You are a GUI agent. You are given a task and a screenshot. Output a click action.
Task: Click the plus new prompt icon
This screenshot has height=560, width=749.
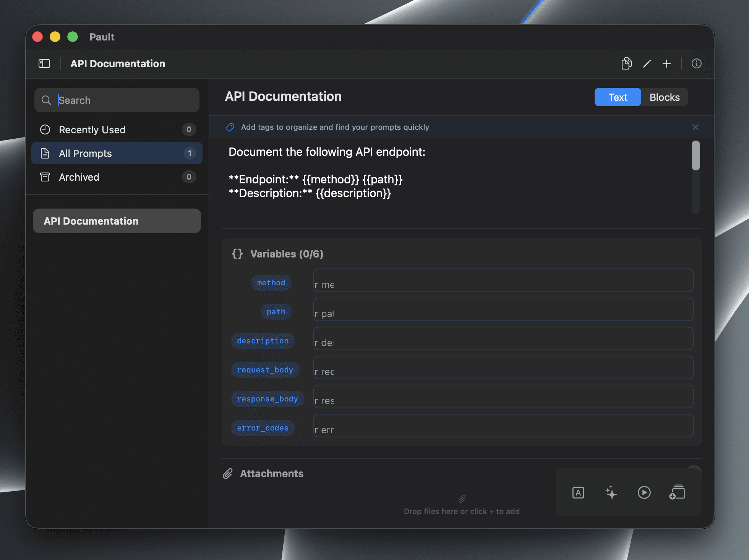[666, 63]
